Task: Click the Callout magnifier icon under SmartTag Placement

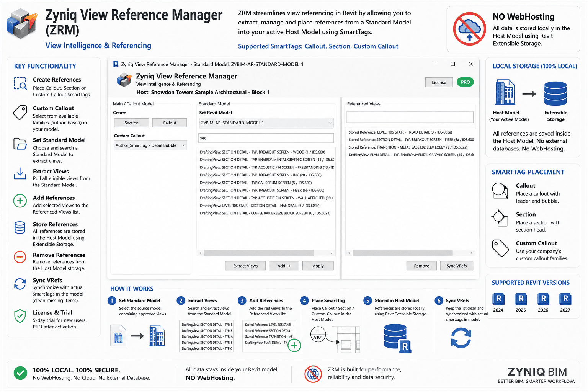Action: click(x=500, y=190)
